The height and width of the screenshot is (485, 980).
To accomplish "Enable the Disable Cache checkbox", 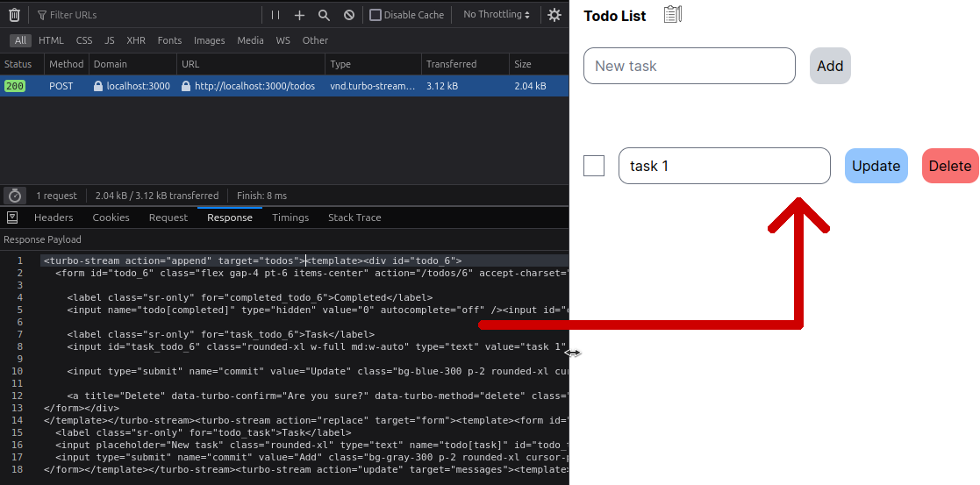I will pos(376,15).
